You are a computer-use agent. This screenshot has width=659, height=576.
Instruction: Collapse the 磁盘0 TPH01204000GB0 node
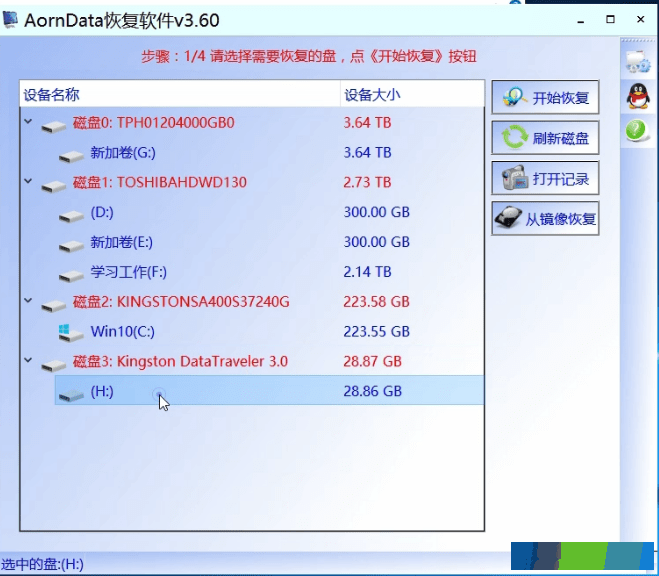28,122
